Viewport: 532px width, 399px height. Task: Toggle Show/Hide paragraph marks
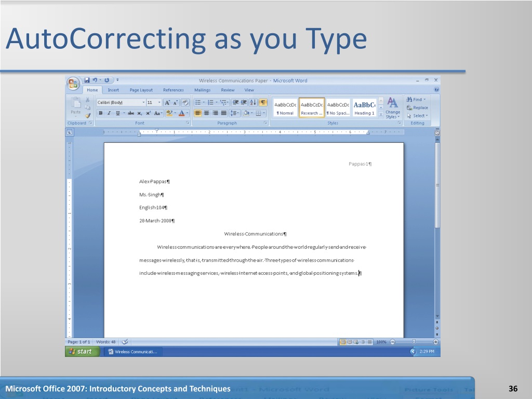(x=263, y=102)
